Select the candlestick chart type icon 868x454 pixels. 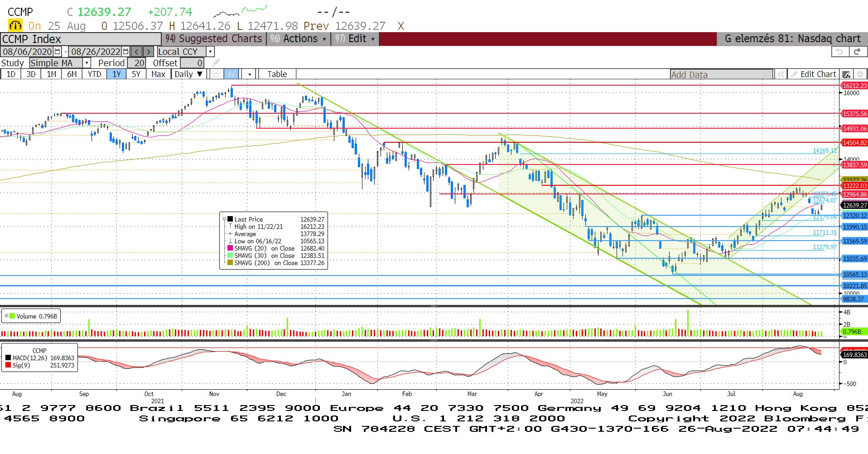231,74
